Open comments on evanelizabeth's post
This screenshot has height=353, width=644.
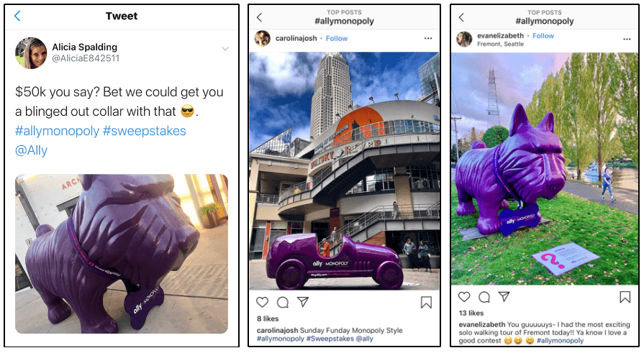pos(484,297)
